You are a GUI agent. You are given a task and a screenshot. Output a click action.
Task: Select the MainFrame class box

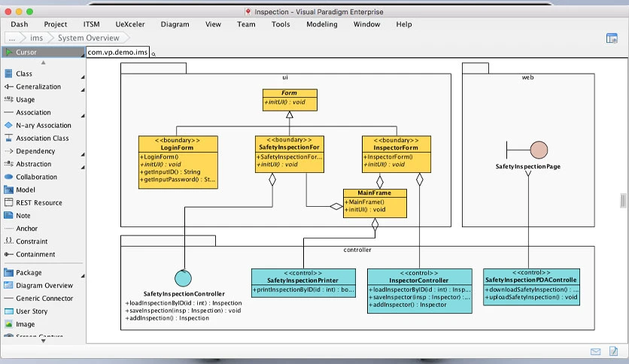[x=375, y=203]
